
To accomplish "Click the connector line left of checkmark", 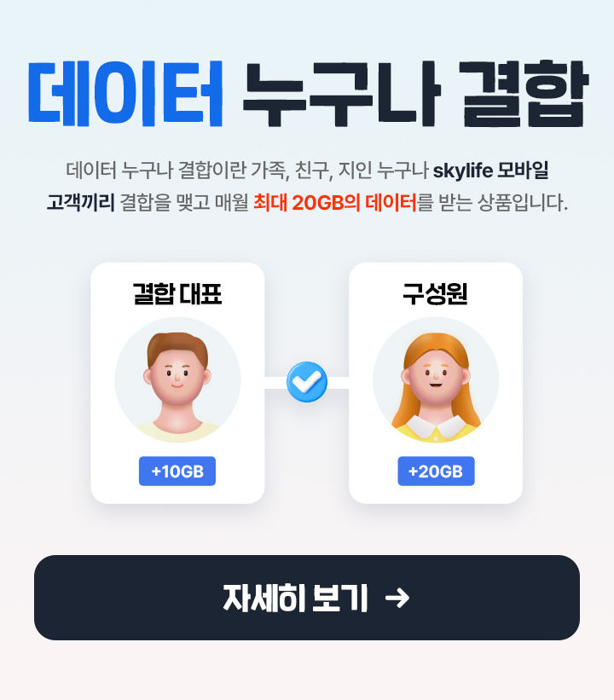I will [x=275, y=383].
